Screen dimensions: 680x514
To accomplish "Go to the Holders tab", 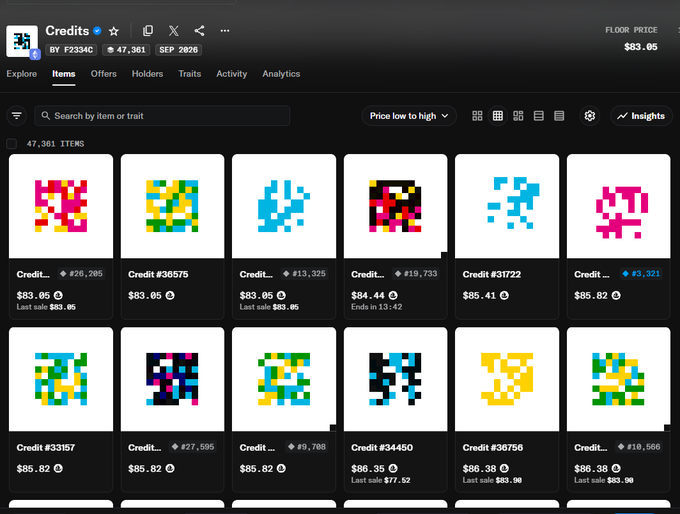I will [x=147, y=74].
